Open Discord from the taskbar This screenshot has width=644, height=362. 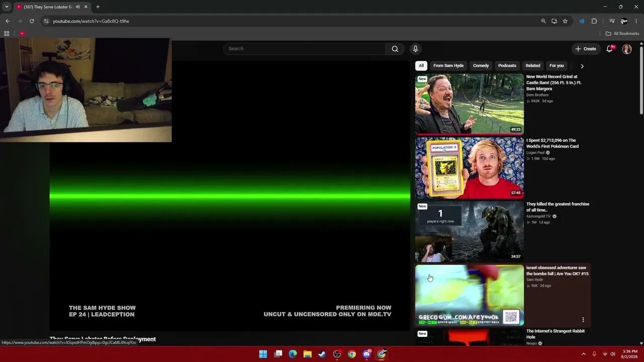point(367,354)
